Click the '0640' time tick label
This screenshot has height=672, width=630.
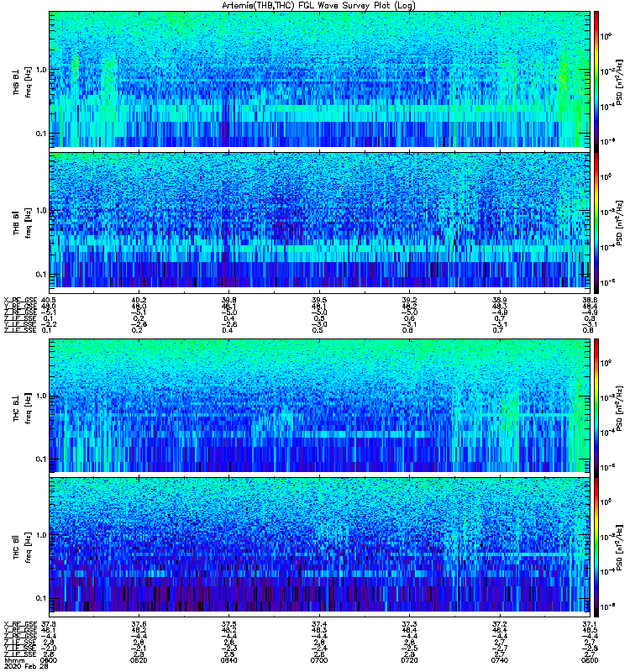(228, 660)
